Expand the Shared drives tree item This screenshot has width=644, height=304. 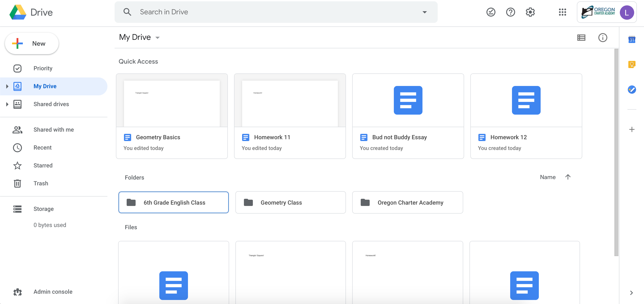click(7, 104)
